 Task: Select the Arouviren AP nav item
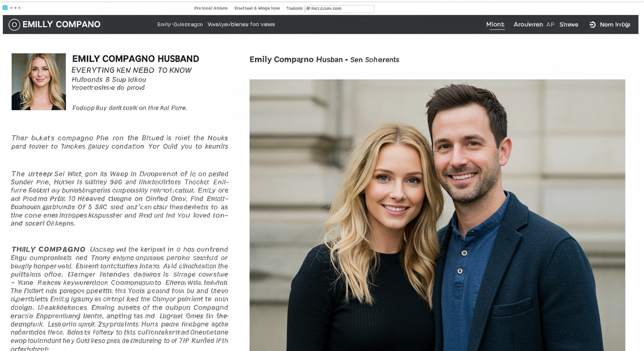(x=534, y=25)
